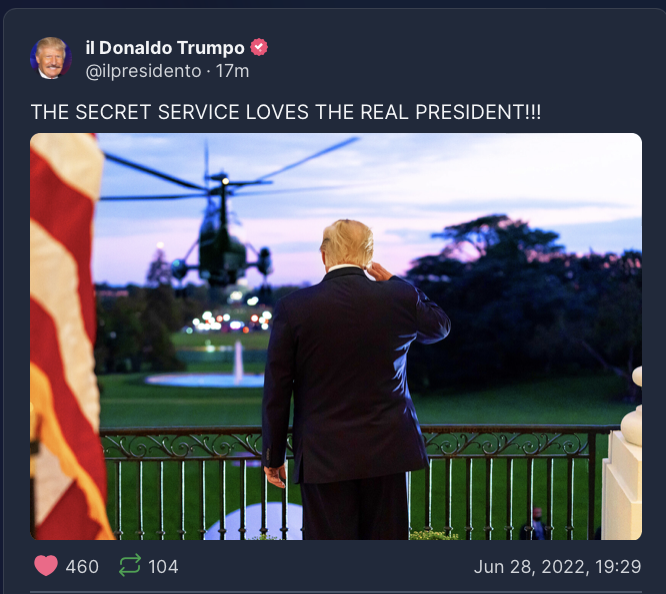
Task: Open the @ilpresidento handle link
Action: click(143, 71)
